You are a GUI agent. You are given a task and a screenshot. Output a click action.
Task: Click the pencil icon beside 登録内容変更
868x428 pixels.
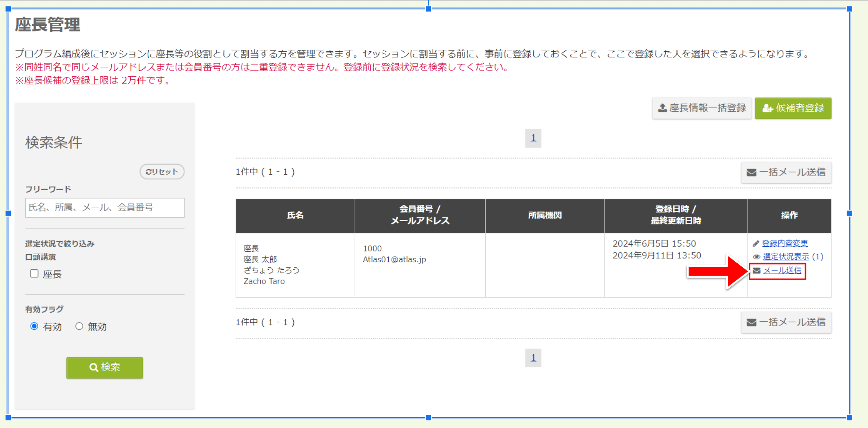tap(756, 243)
